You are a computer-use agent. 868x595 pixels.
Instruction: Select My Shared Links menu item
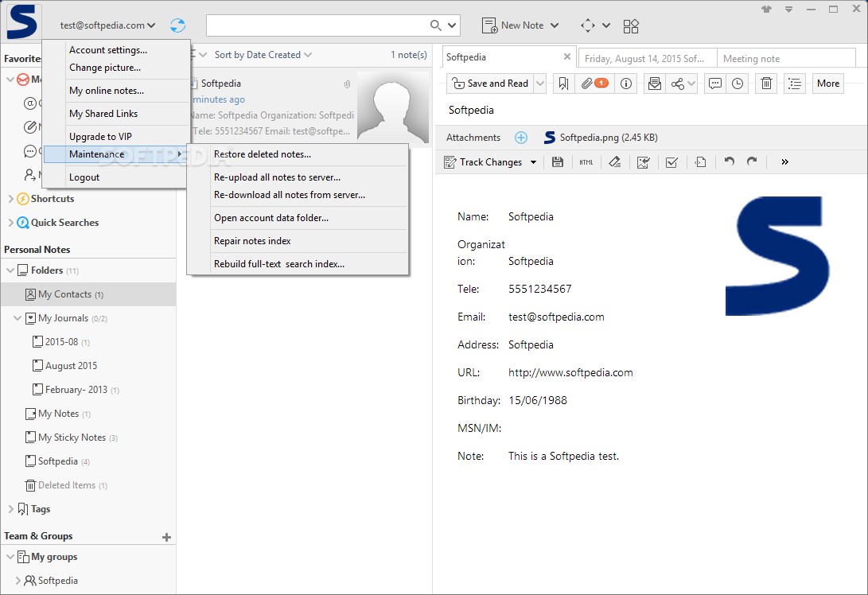coord(116,114)
